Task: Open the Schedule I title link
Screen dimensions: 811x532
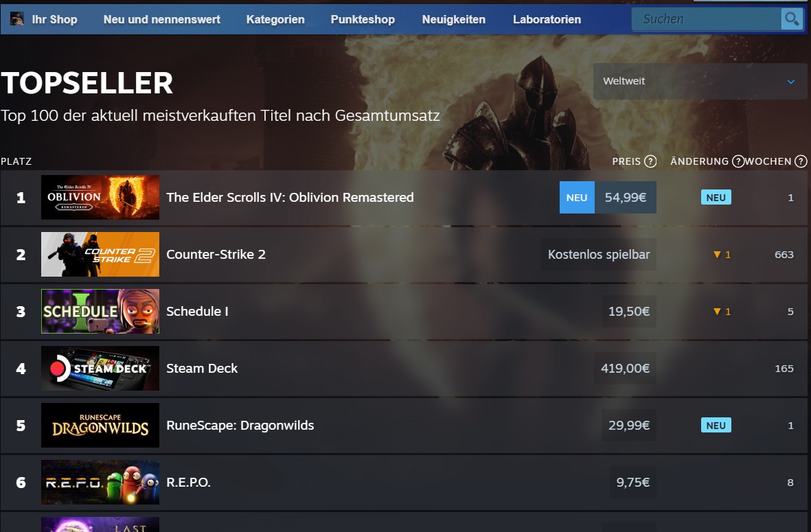Action: (x=197, y=311)
